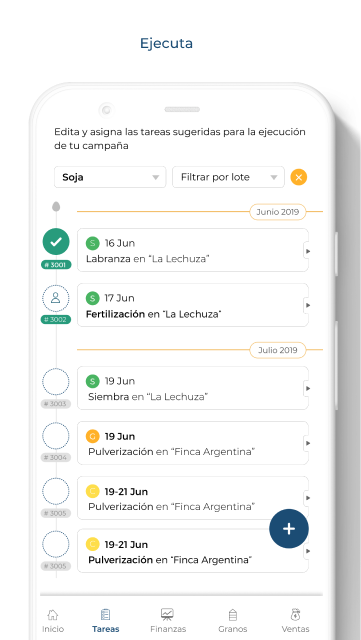Expand the Labranza task card arrow
Screen dimensions: 361x640
308,251
